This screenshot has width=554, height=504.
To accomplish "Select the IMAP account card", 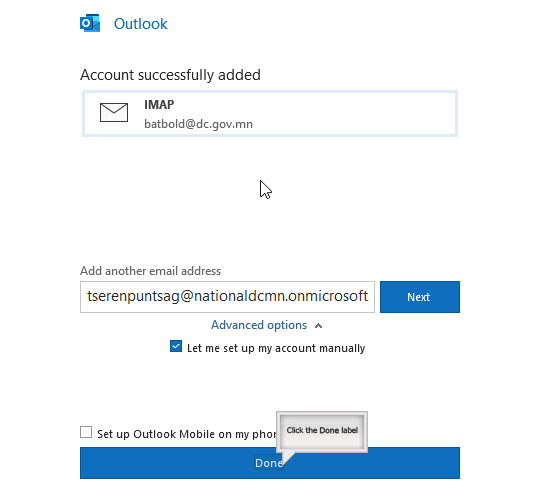I will tap(270, 113).
